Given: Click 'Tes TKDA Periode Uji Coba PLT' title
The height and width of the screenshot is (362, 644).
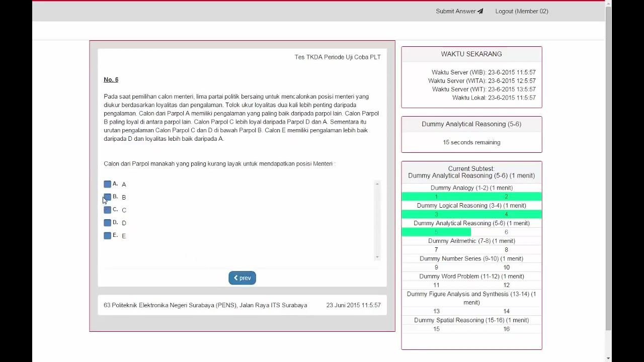Looking at the screenshot, I should point(338,57).
